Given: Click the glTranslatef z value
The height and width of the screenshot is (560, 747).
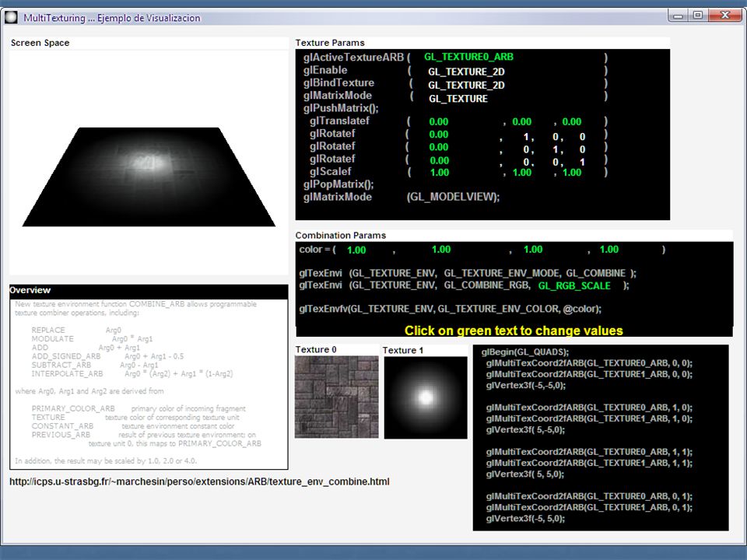Looking at the screenshot, I should click(x=572, y=122).
